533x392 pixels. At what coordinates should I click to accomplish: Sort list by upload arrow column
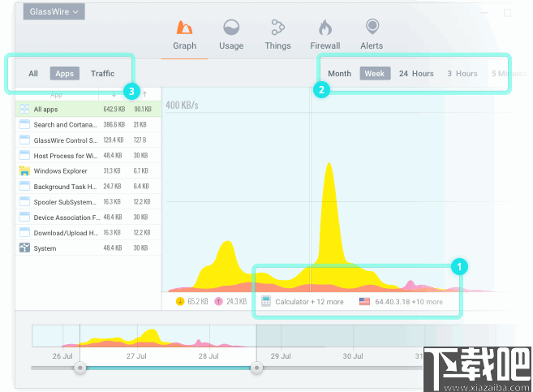point(144,94)
